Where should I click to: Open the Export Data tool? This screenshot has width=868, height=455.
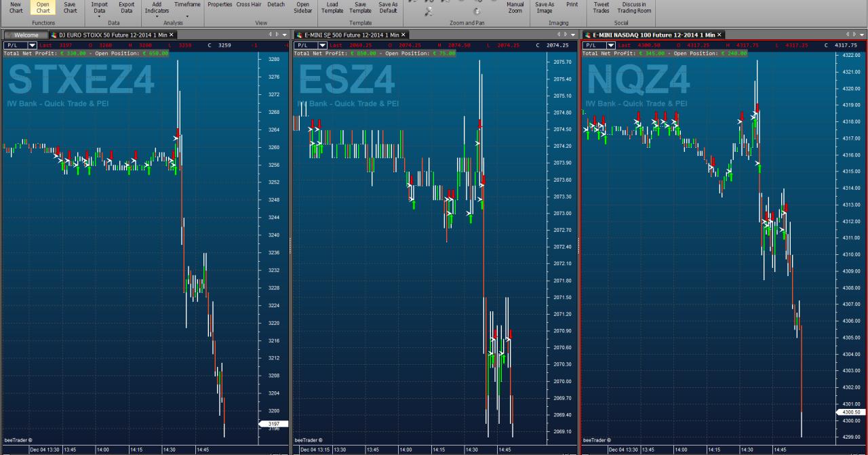(127, 7)
